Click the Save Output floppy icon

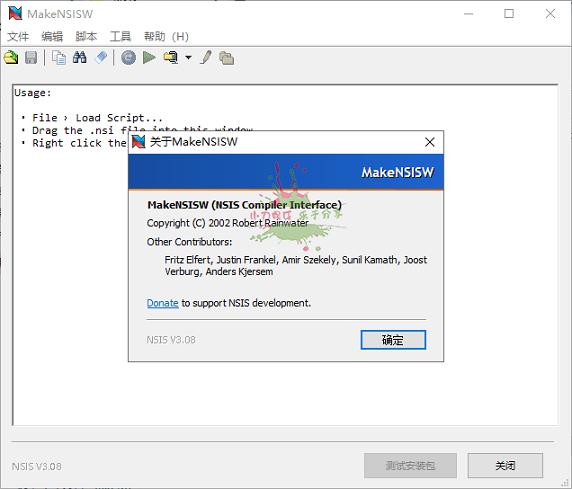point(31,58)
